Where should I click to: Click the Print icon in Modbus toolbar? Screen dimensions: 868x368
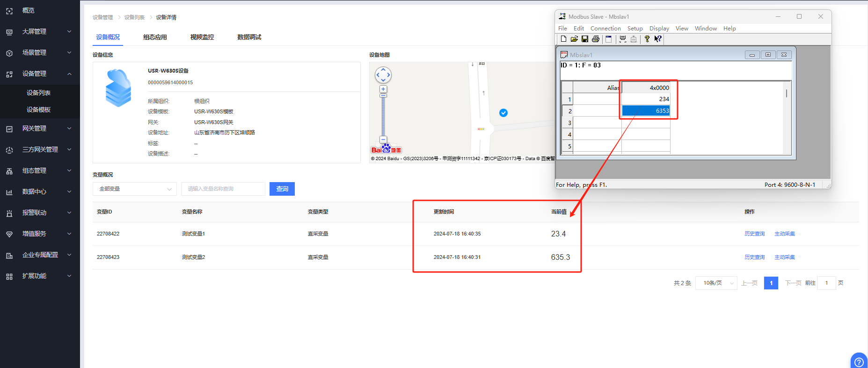[596, 39]
